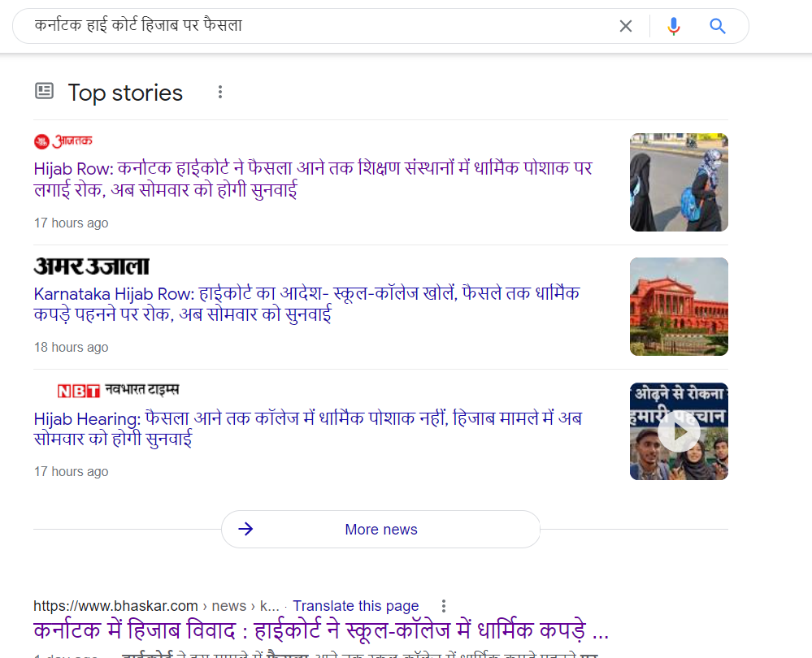
Task: Click the blue magnifier search icon
Action: point(717,26)
